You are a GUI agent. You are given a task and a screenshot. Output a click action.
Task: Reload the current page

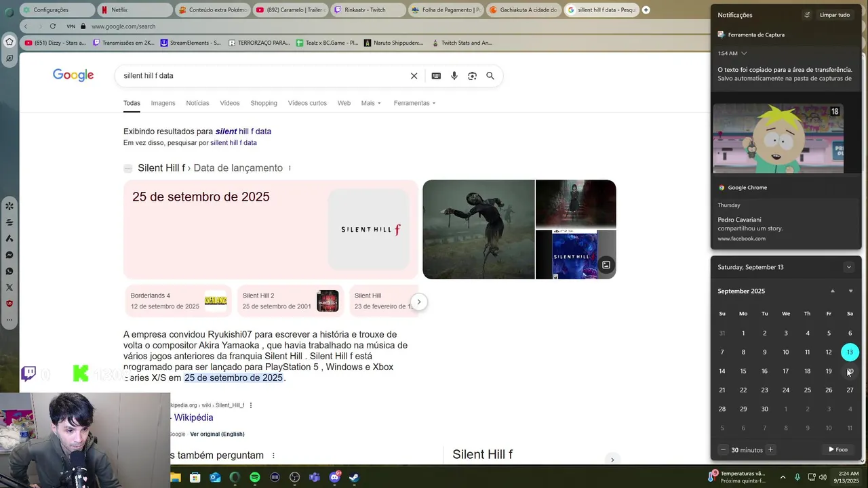[52, 26]
